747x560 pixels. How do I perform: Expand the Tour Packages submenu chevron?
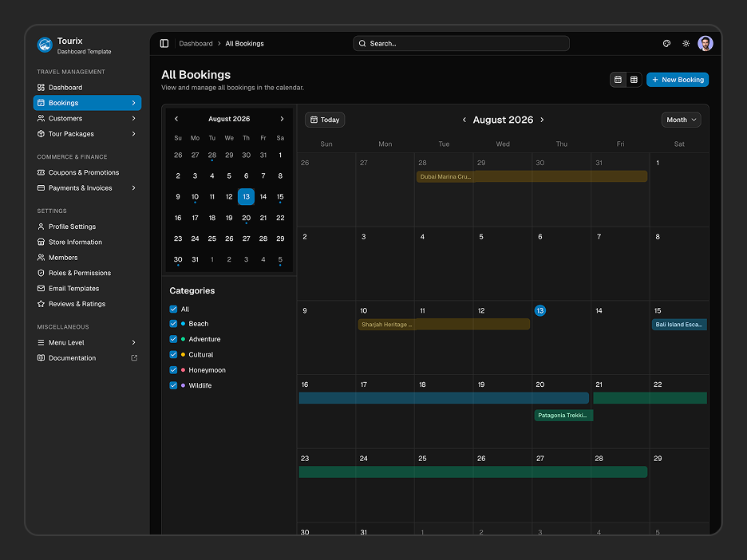tap(133, 134)
